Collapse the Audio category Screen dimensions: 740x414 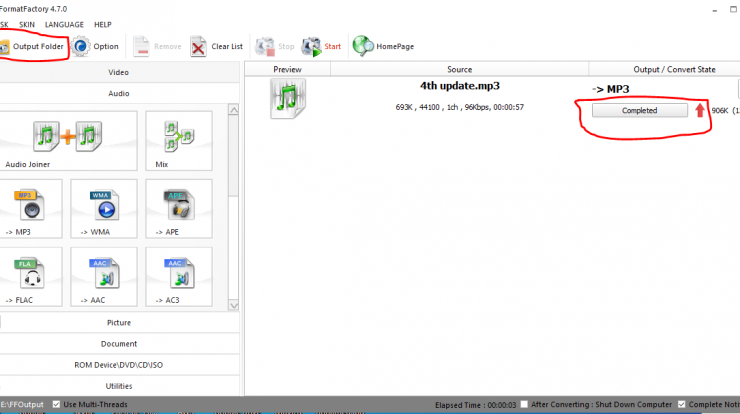click(x=118, y=93)
